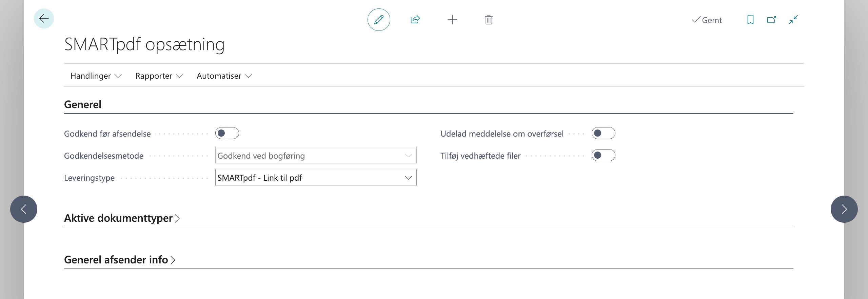
Task: Click the trash can delete icon
Action: (489, 20)
